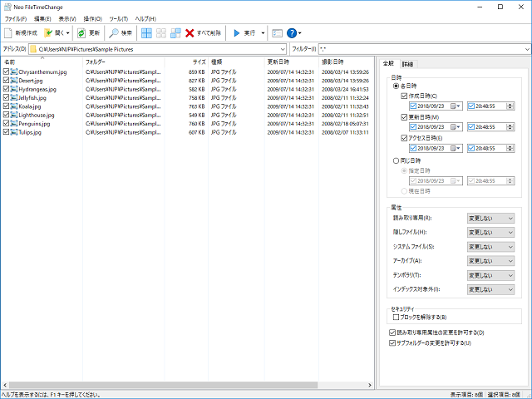
Task: Open the Edit (編集) menu
Action: (42, 18)
